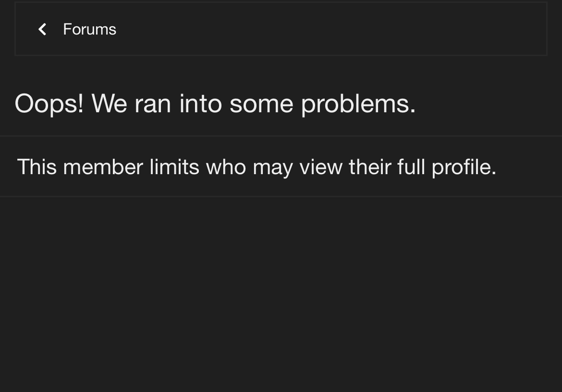Click the member profile restriction message

(x=257, y=167)
